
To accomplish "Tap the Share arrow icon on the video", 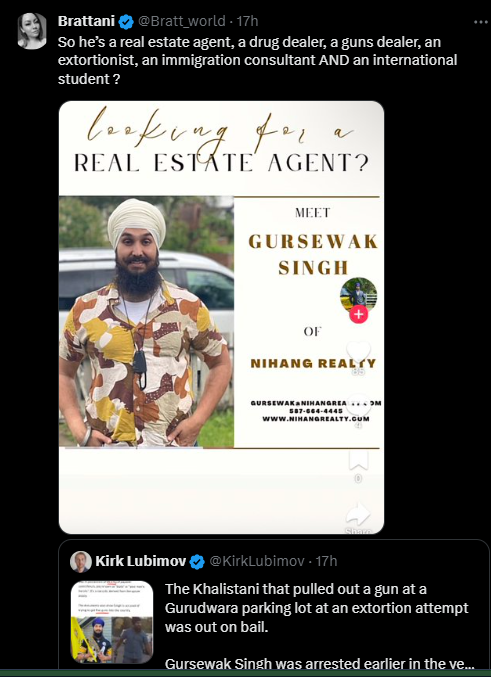I will click(358, 514).
